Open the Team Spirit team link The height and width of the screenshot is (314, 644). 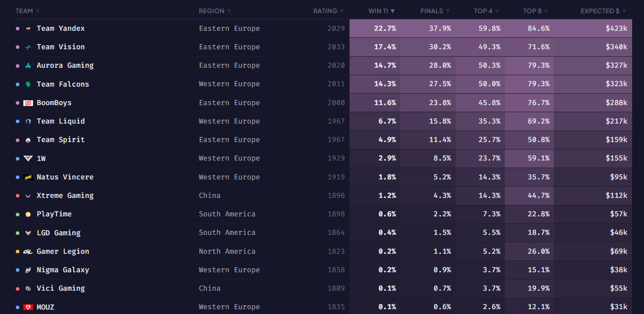click(61, 140)
